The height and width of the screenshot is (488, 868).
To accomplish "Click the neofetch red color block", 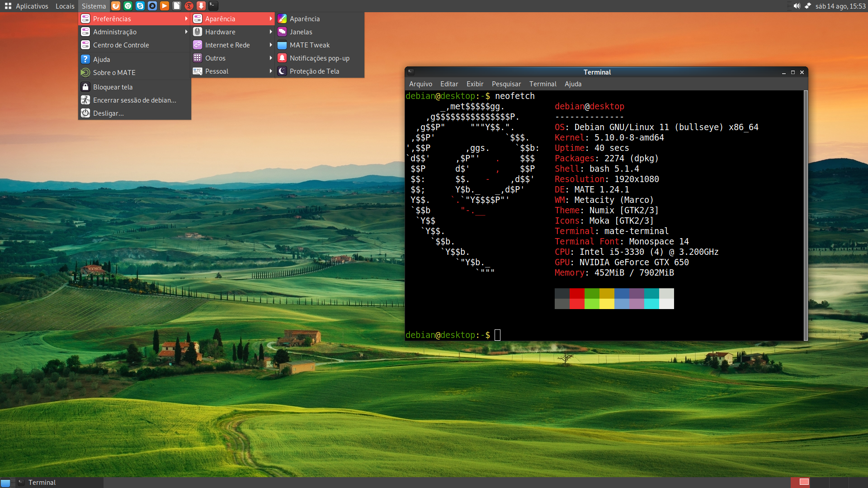I will (x=577, y=299).
